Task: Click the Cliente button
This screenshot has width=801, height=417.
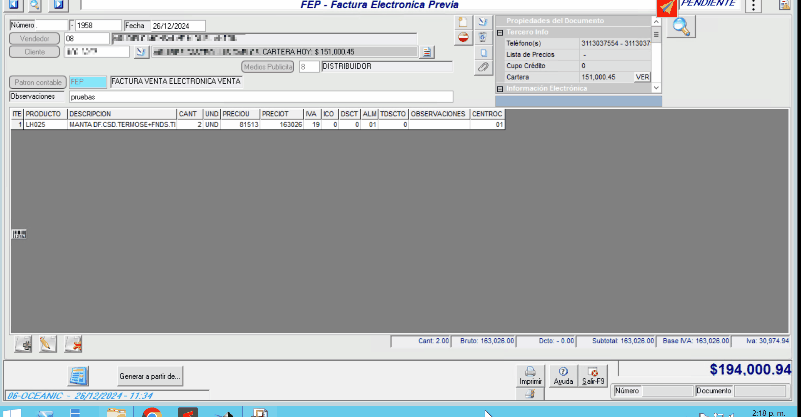Action: tap(34, 51)
